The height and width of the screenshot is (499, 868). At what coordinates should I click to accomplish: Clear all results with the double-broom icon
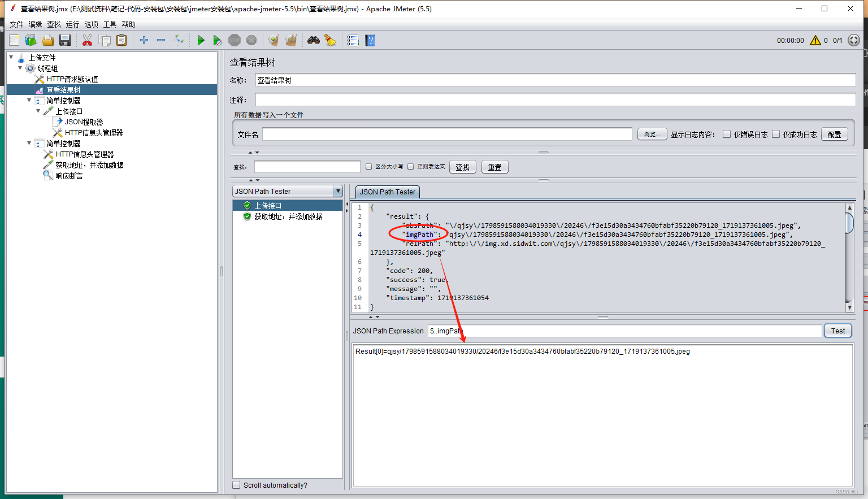coord(290,40)
